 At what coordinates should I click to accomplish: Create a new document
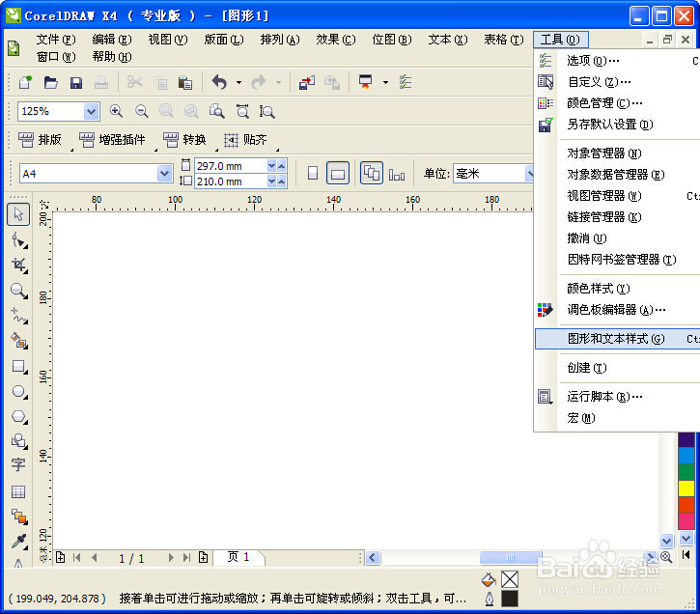(25, 82)
